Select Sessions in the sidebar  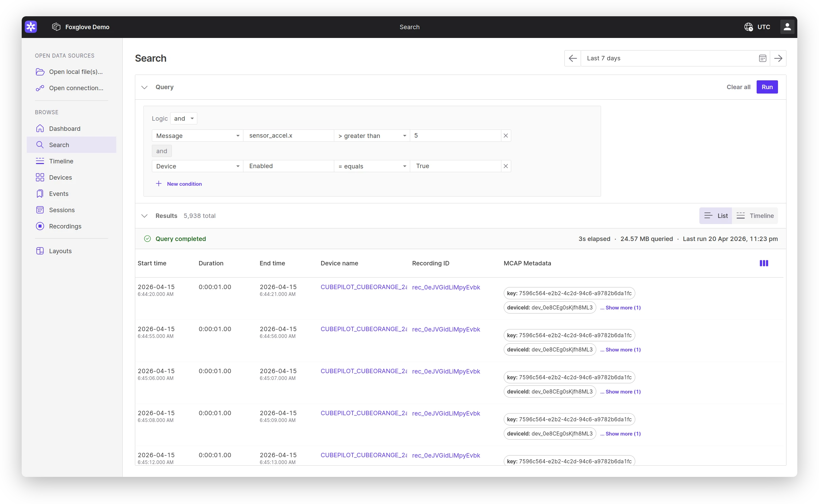[62, 210]
